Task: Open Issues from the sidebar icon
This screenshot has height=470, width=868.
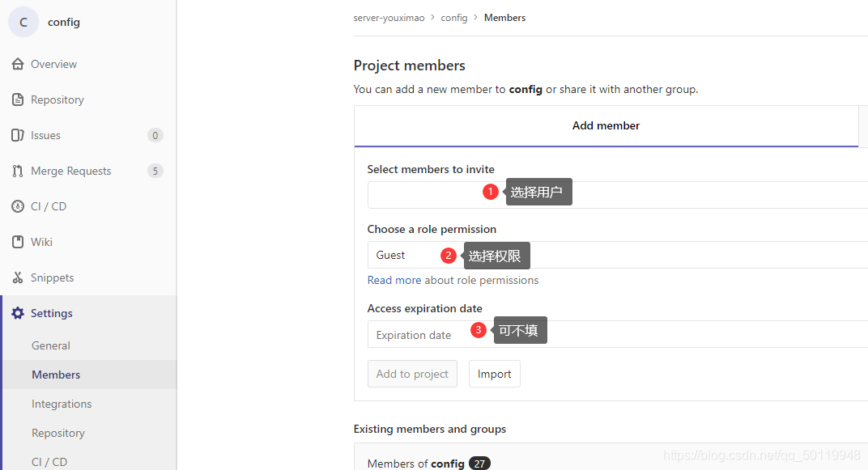Action: pos(18,135)
